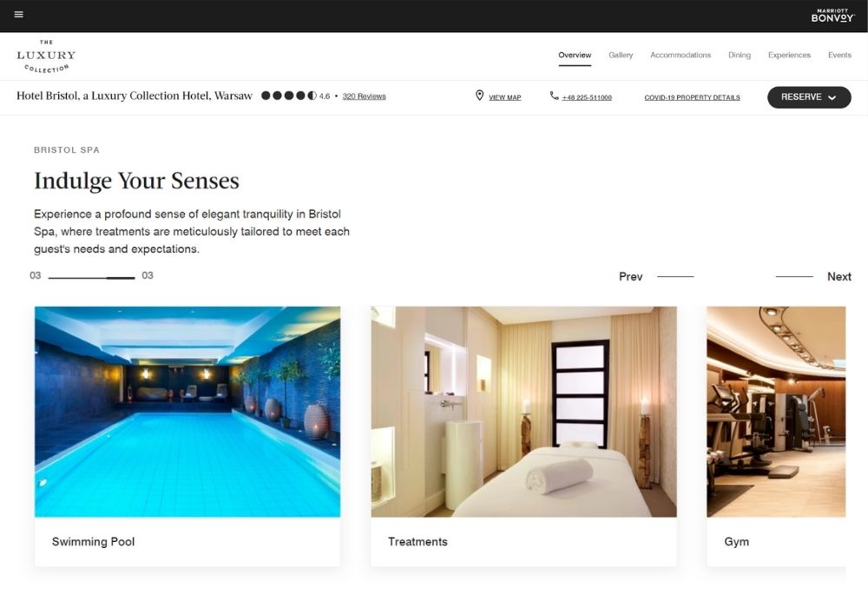Screen dimensions: 868x608
Task: Click the View Map link
Action: click(504, 97)
